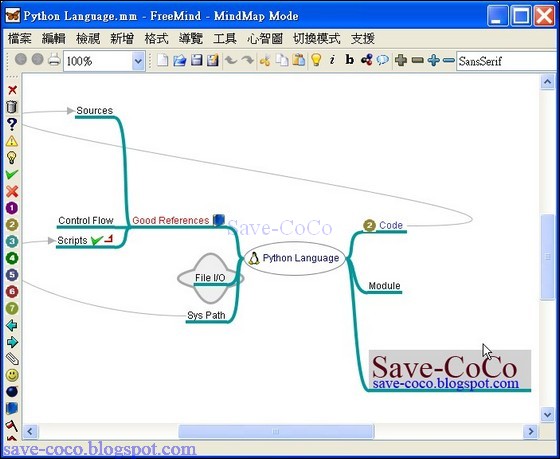Toggle italic formatting

tap(332, 60)
